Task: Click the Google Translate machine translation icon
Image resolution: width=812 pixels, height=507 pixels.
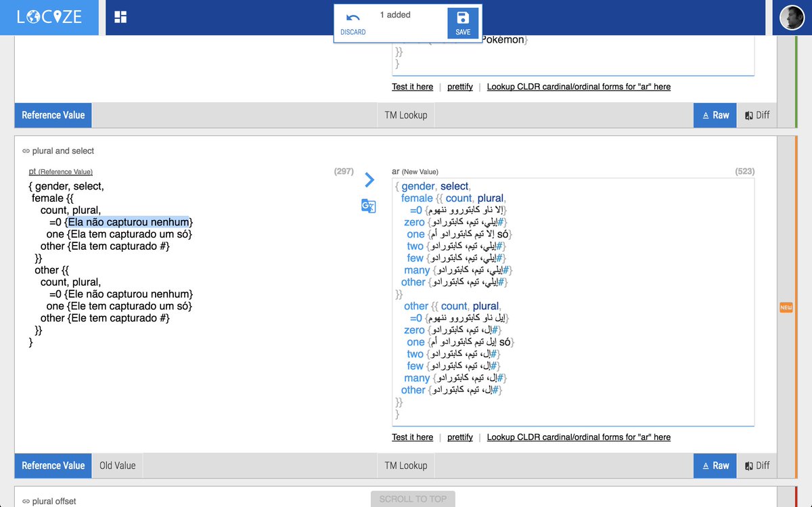Action: [368, 206]
